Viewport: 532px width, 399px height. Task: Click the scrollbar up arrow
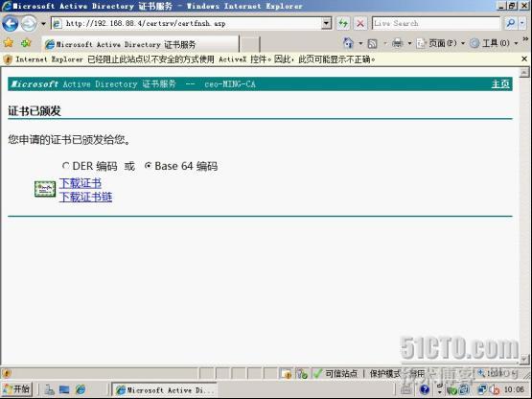524,72
